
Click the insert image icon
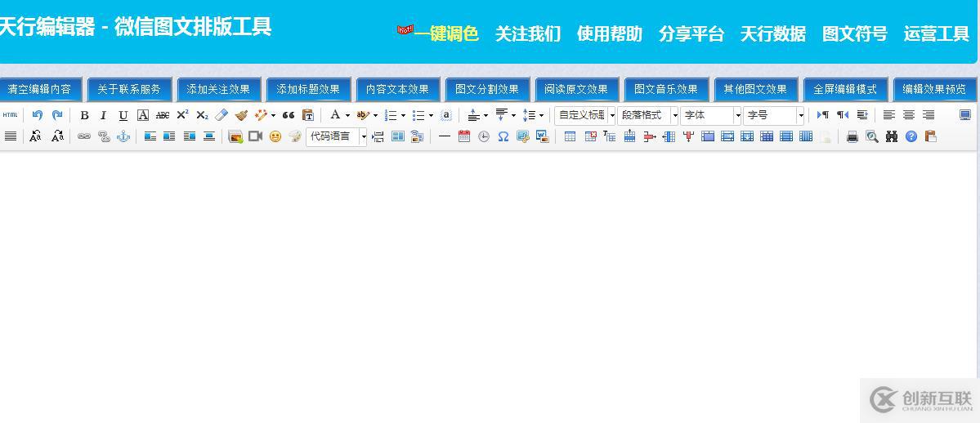coord(235,136)
